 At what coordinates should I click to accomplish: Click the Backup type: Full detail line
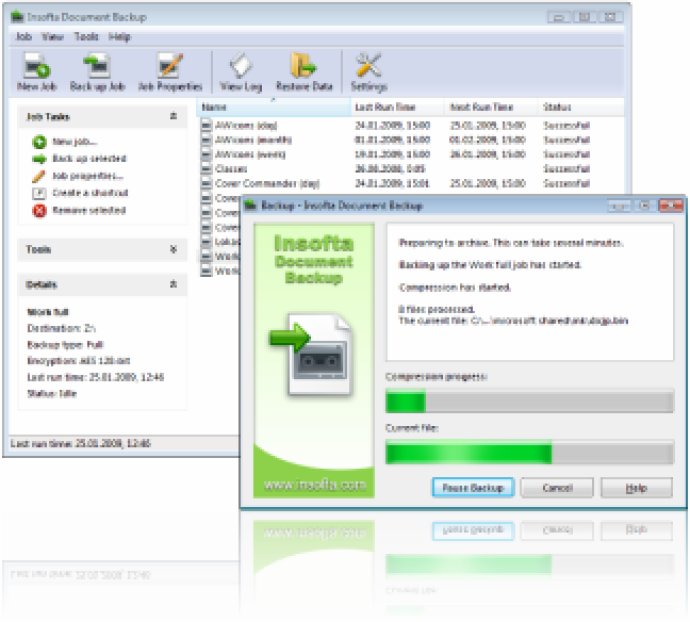(x=65, y=345)
